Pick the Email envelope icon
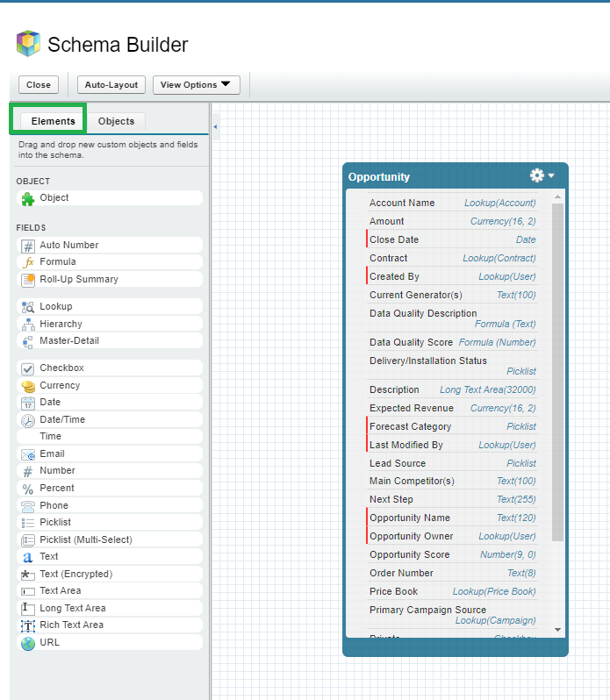Screen dimensions: 610x700 click(28, 455)
